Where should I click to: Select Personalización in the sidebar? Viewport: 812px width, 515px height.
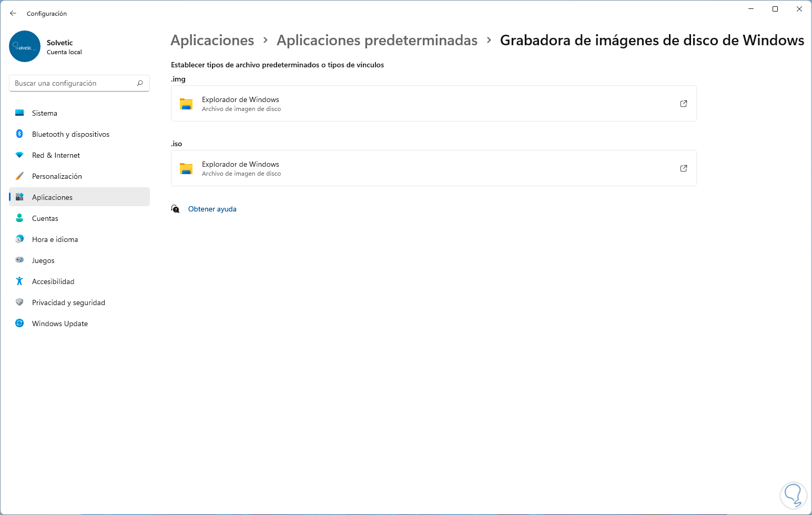[79, 176]
